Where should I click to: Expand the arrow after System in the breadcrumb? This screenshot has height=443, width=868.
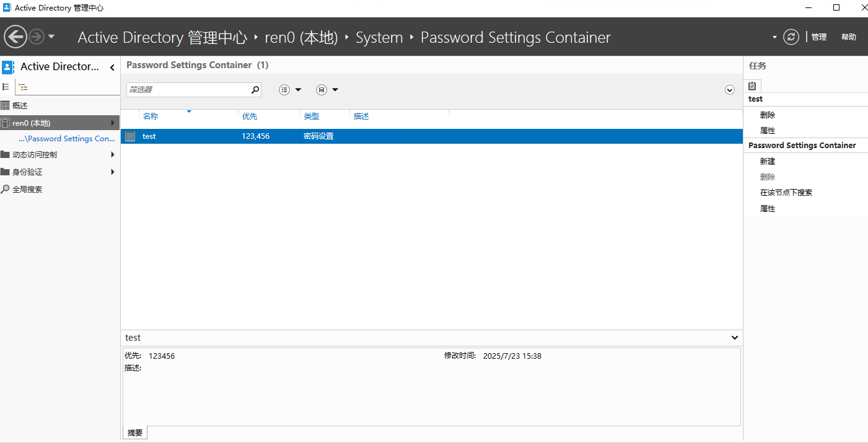pos(411,37)
